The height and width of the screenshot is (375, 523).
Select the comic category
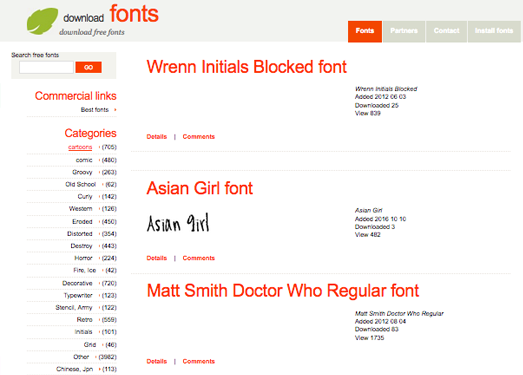click(x=84, y=160)
